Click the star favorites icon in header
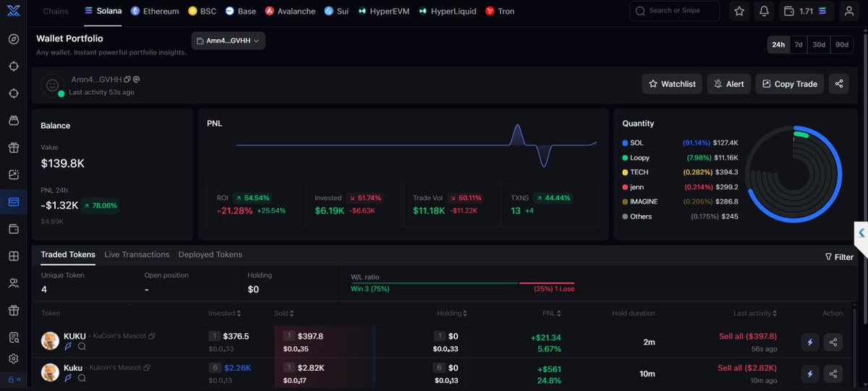The width and height of the screenshot is (868, 391). coord(739,12)
